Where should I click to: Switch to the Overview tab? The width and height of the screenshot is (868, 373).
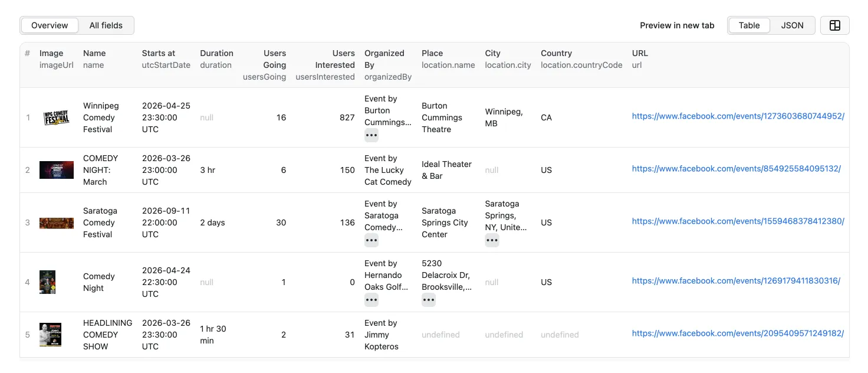[49, 25]
